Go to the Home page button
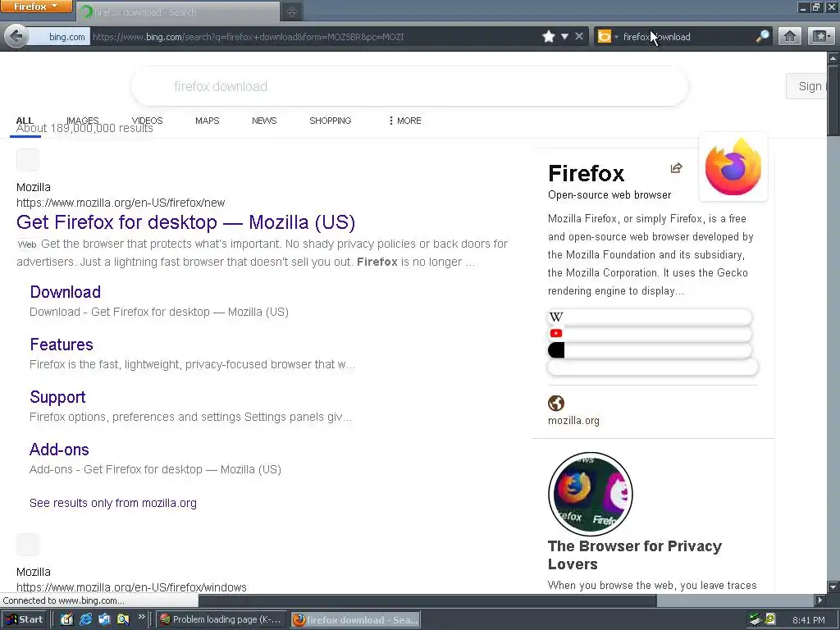This screenshot has width=840, height=630. point(790,37)
